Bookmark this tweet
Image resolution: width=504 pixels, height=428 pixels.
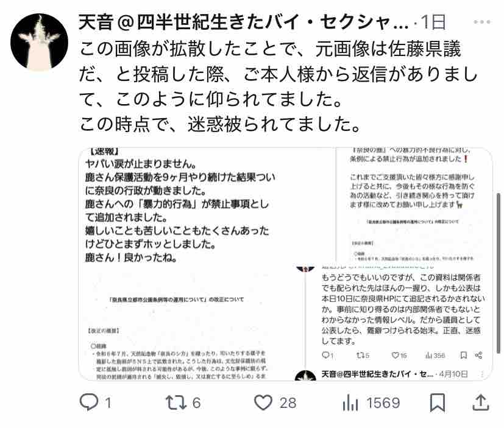click(438, 402)
